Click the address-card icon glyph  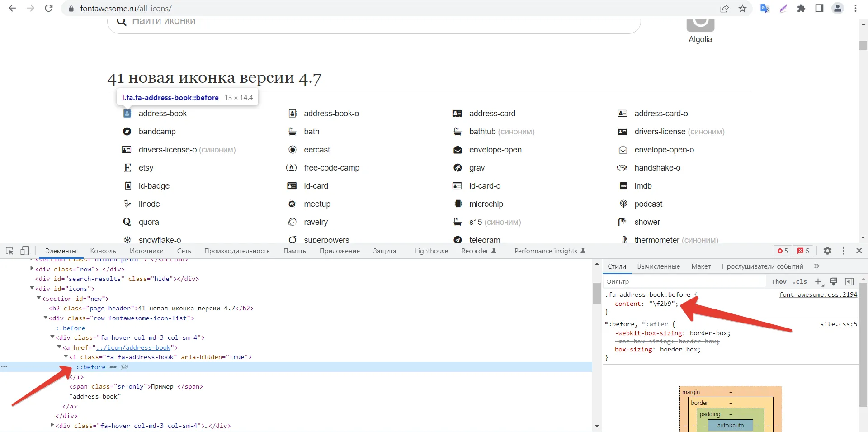tap(457, 114)
